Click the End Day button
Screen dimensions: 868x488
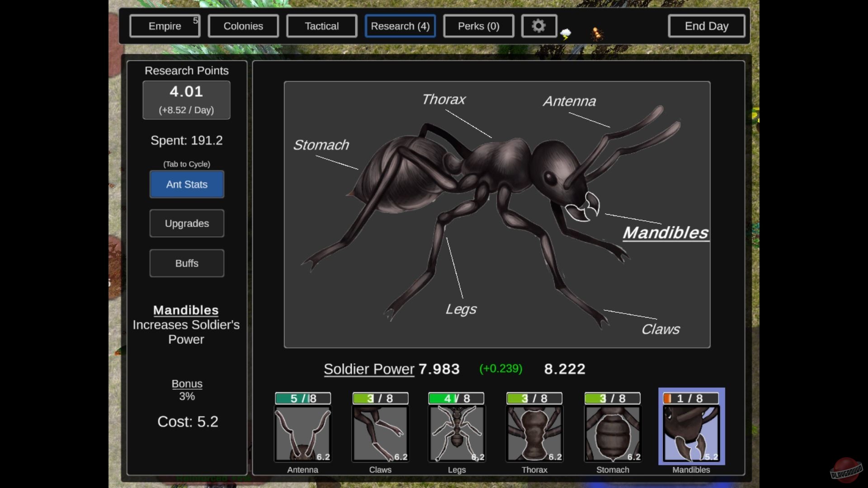(x=706, y=26)
